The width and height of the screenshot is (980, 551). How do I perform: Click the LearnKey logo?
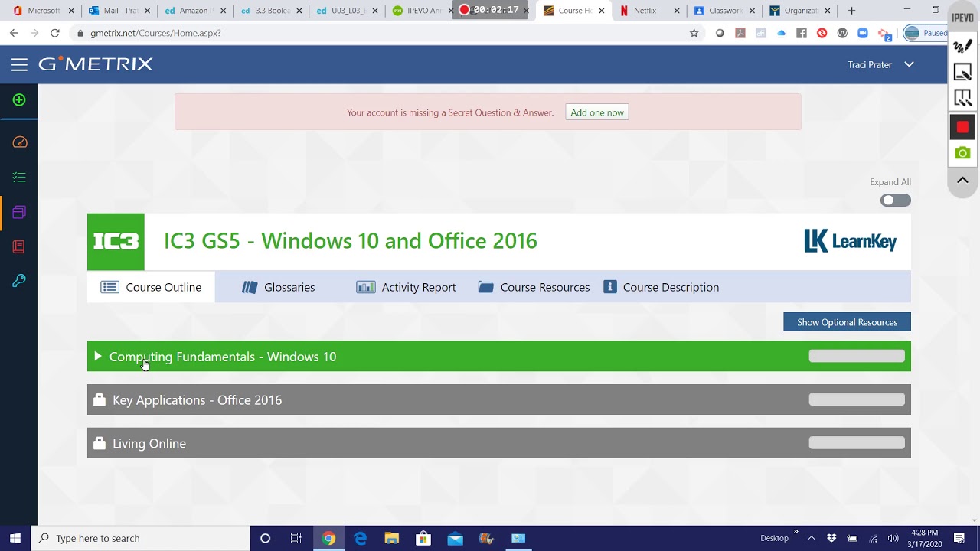850,241
